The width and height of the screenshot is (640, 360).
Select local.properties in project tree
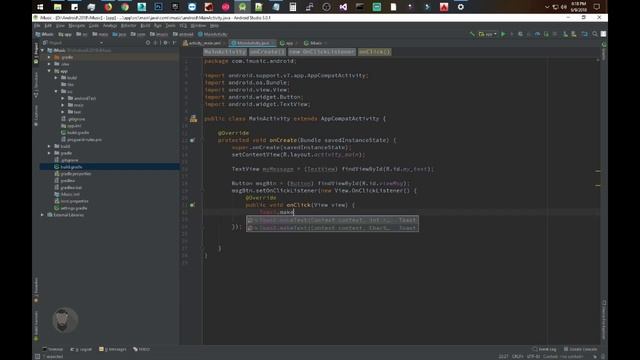point(71,201)
